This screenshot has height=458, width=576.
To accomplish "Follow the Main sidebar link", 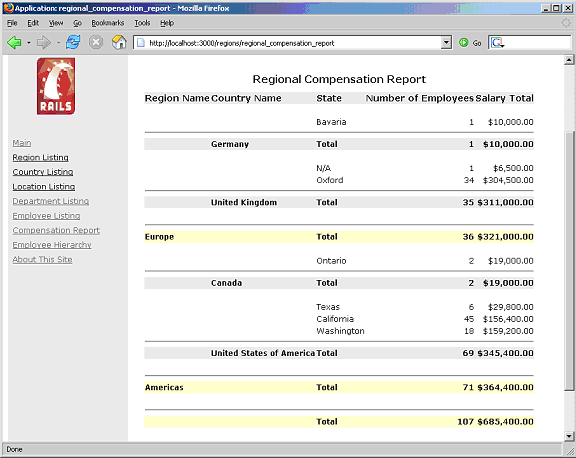I will point(22,143).
